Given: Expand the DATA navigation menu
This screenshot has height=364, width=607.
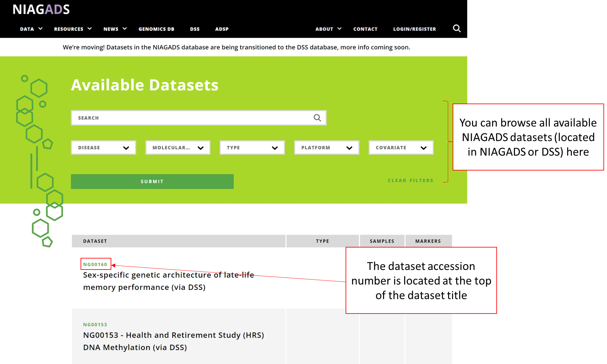Looking at the screenshot, I should (x=31, y=29).
